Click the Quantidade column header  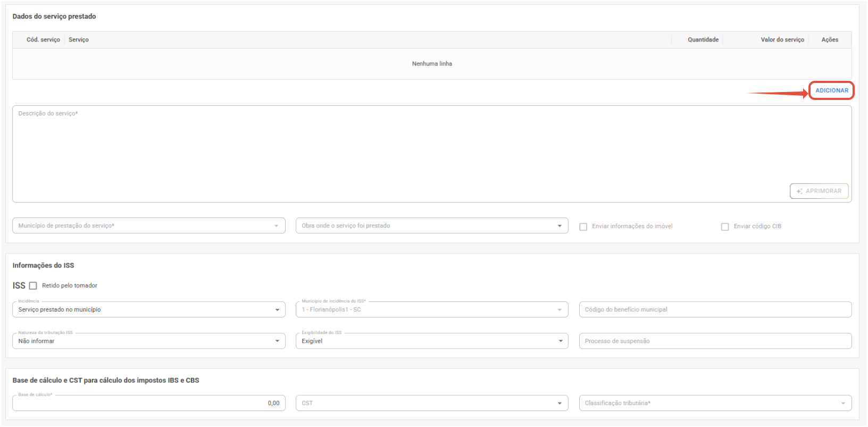pyautogui.click(x=703, y=40)
